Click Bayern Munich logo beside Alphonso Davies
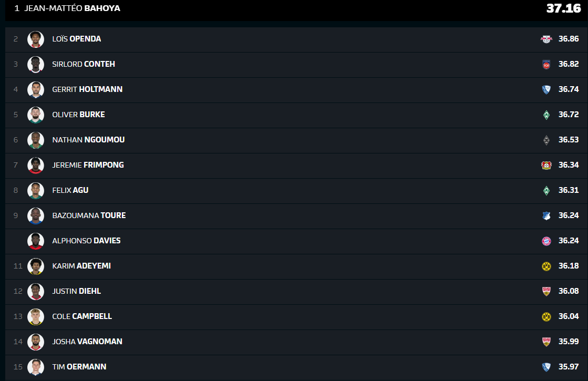Screen dimensions: 588x381 [x=546, y=241]
